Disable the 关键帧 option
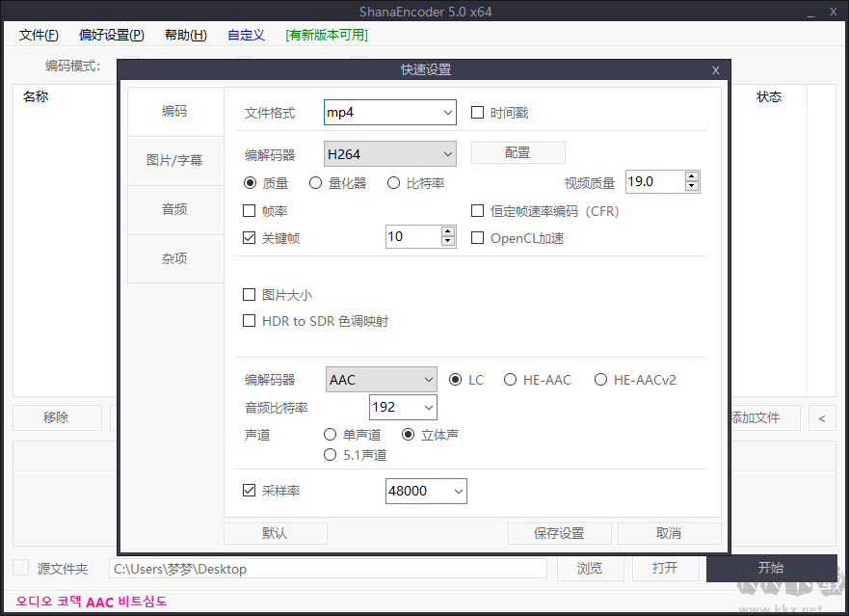Image resolution: width=849 pixels, height=616 pixels. (x=249, y=237)
